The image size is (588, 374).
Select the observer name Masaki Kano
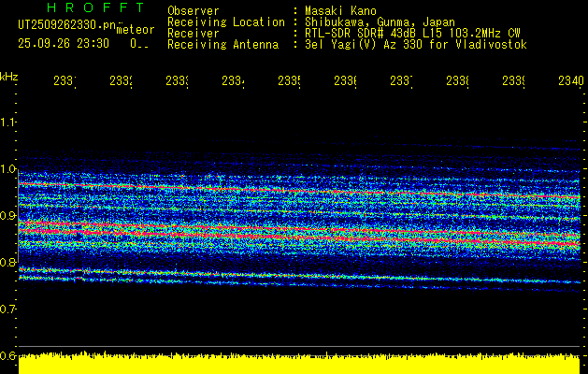click(x=340, y=10)
